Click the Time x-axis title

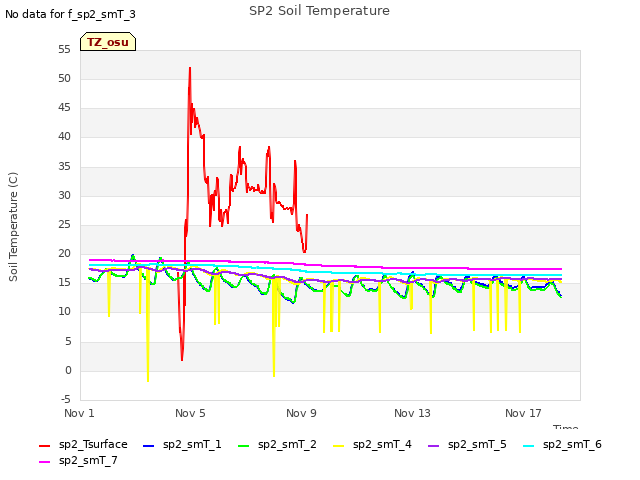(566, 427)
